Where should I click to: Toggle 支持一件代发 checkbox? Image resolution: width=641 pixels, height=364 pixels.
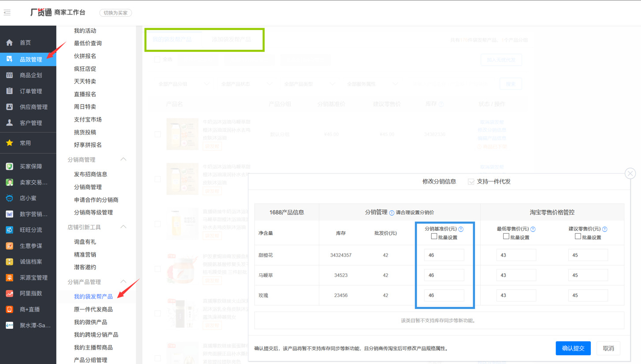471,182
